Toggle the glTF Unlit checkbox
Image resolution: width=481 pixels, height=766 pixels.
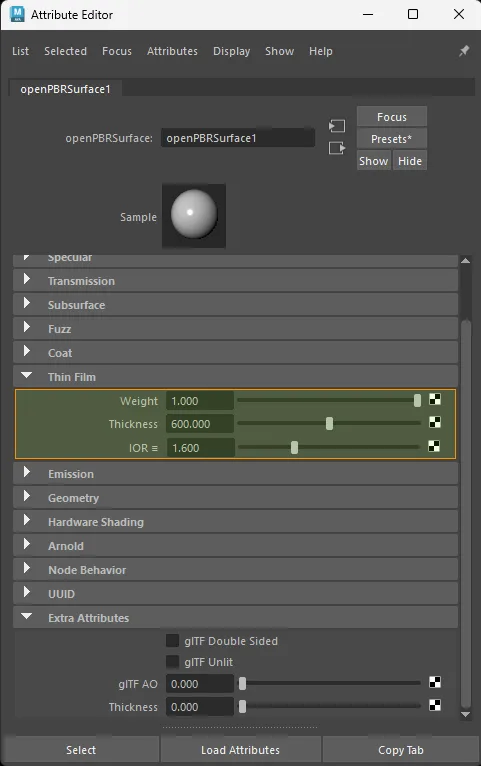pos(172,662)
